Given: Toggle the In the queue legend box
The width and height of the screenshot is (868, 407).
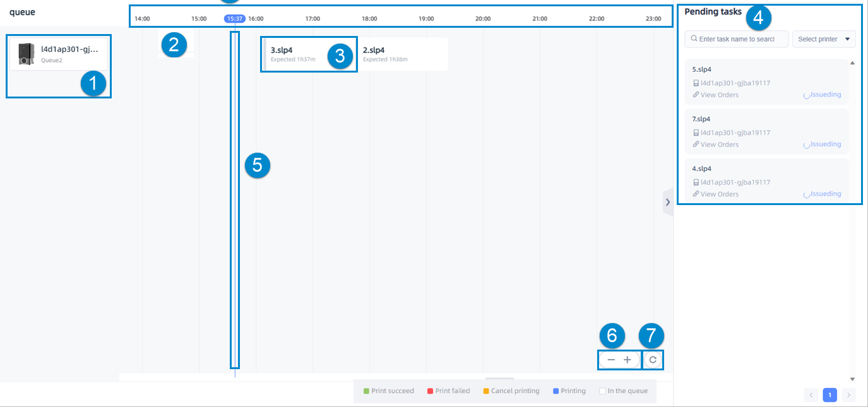Looking at the screenshot, I should pos(602,391).
